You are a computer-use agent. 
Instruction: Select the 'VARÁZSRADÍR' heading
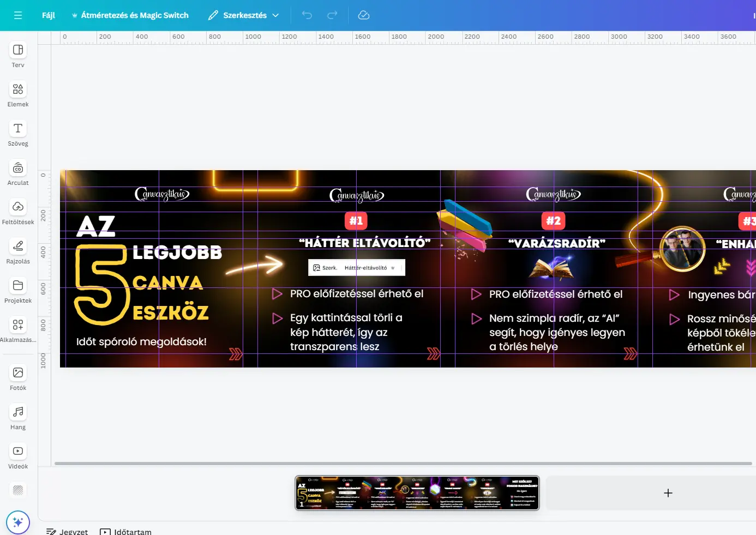point(557,243)
